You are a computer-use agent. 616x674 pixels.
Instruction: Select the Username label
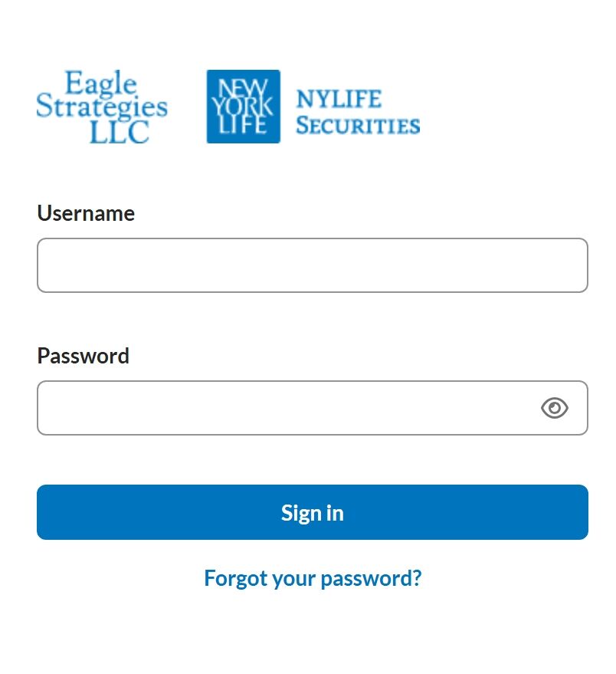(x=85, y=213)
